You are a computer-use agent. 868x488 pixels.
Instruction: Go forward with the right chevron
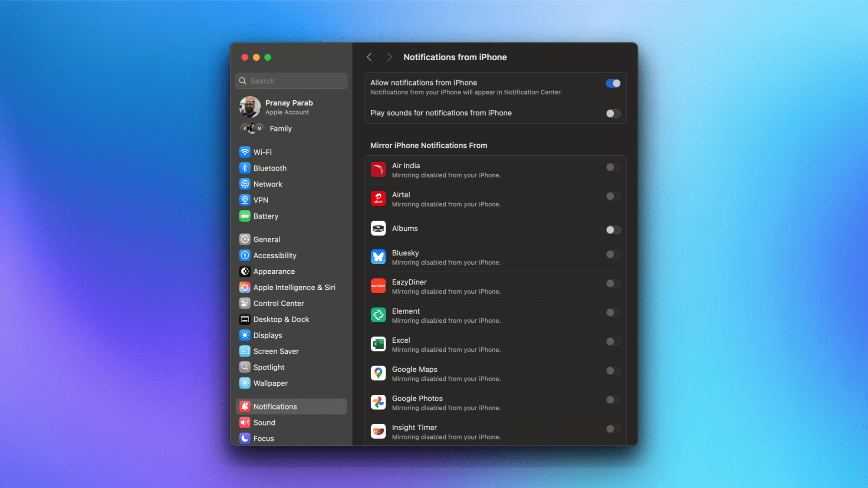(389, 57)
